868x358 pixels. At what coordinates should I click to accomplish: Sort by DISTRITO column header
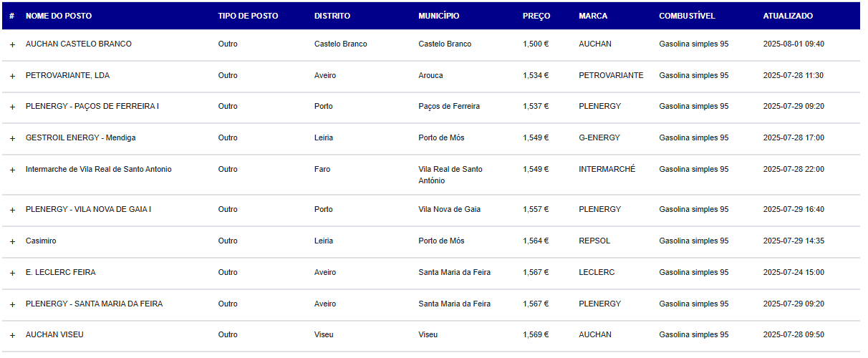[332, 16]
